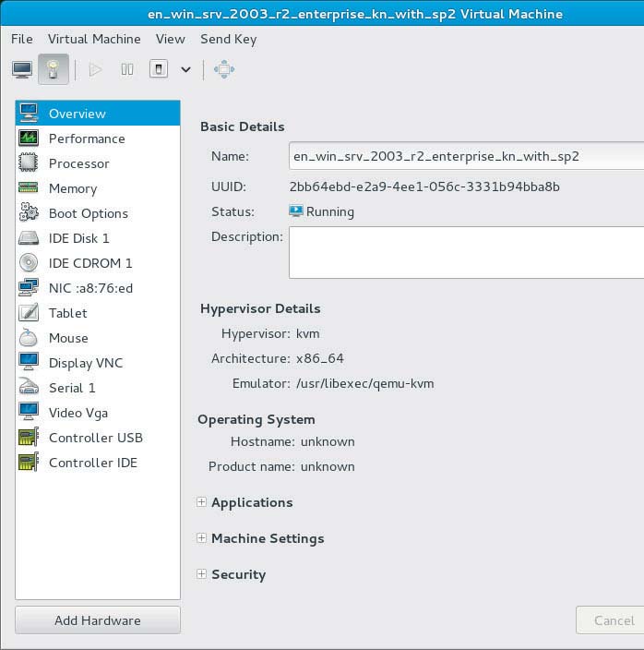Select the Boot Options list entry label
The height and width of the screenshot is (650, 644).
89,213
